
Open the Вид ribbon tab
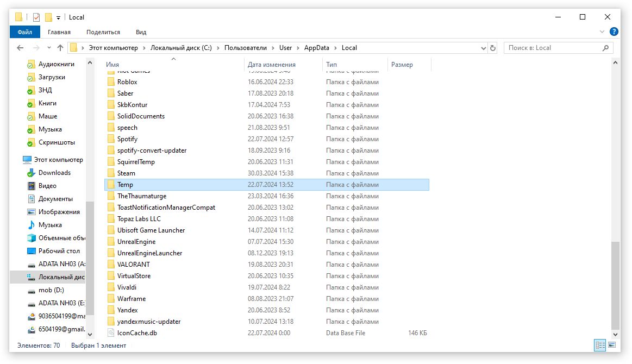(141, 32)
